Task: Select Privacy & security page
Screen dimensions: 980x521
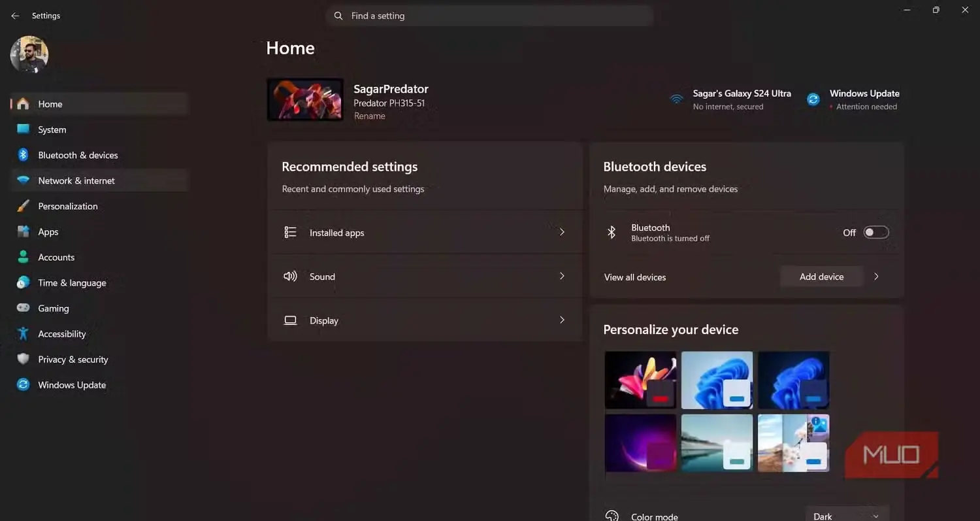Action: pyautogui.click(x=99, y=359)
